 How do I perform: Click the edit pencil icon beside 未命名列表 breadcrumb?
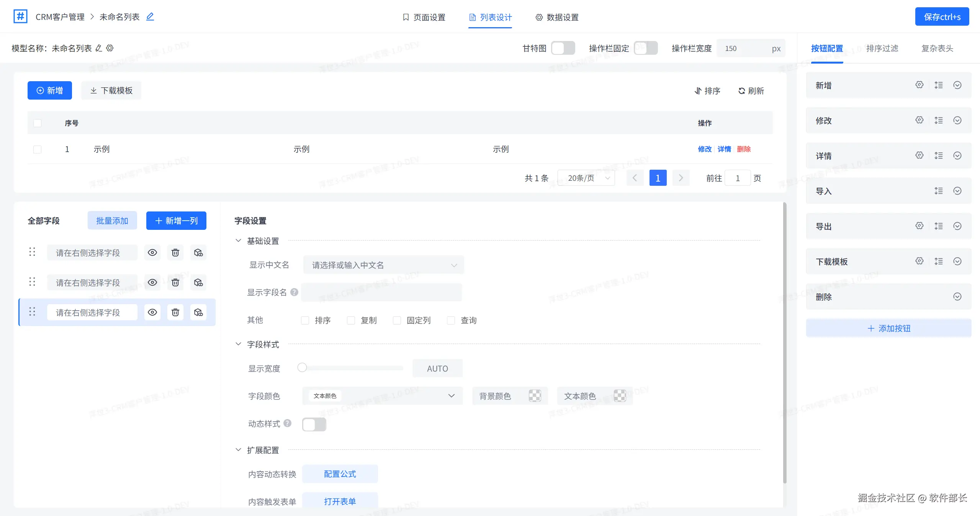pos(150,17)
